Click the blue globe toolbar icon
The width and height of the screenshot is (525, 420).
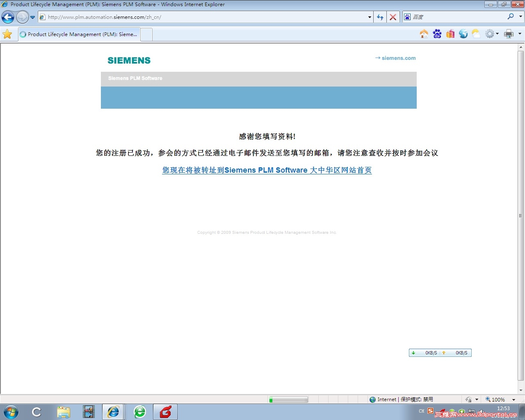coord(463,34)
